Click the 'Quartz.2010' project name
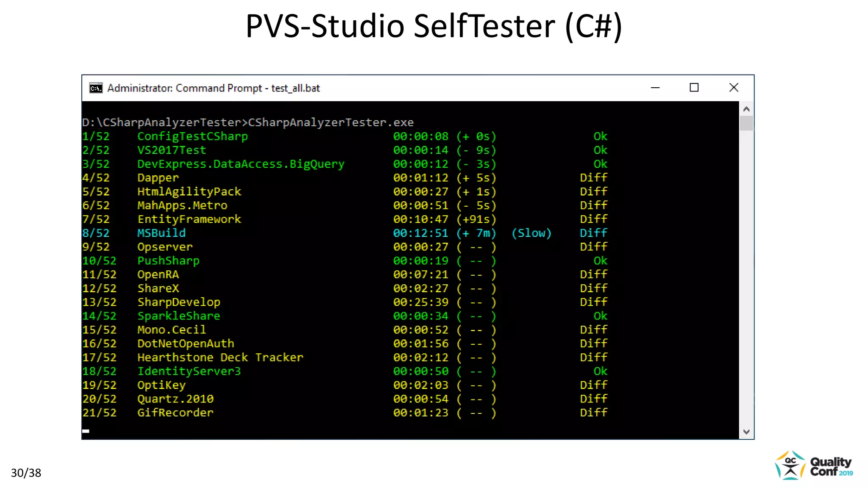The image size is (868, 488). [x=175, y=399]
